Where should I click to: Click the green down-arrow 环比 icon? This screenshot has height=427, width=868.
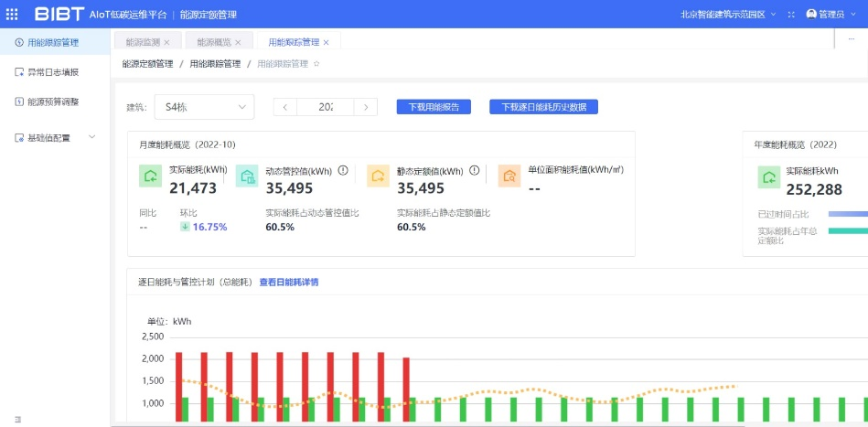tap(185, 227)
